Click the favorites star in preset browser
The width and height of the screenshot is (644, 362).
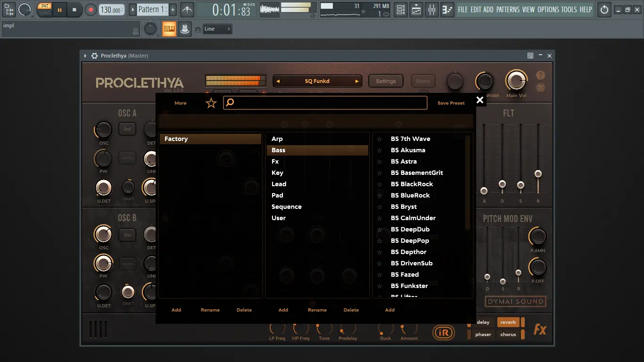coord(211,103)
